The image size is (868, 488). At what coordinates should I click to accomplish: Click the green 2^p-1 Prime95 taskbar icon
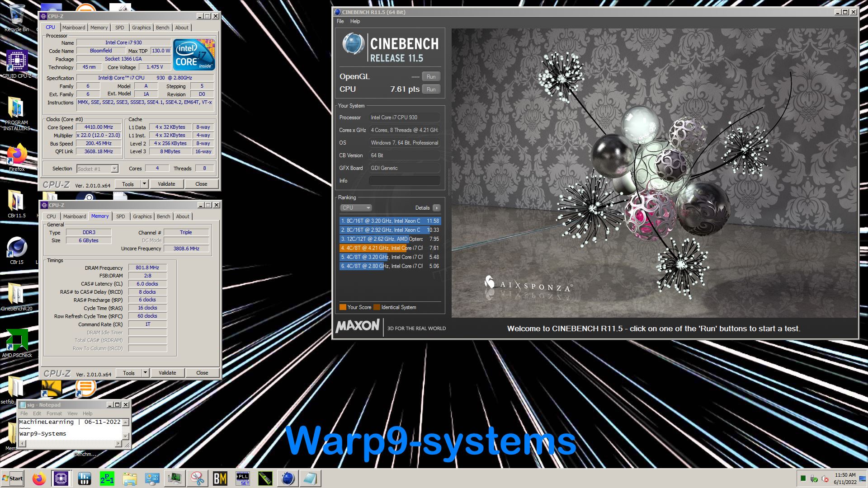107,479
